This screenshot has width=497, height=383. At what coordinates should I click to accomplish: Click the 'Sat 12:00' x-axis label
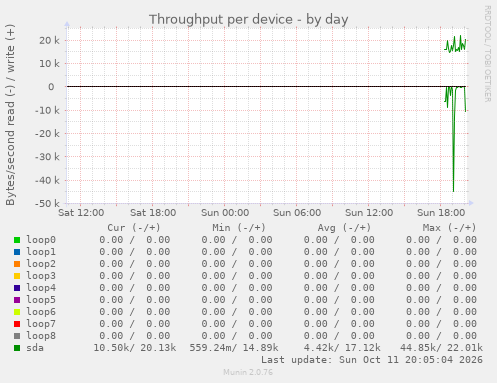click(81, 213)
